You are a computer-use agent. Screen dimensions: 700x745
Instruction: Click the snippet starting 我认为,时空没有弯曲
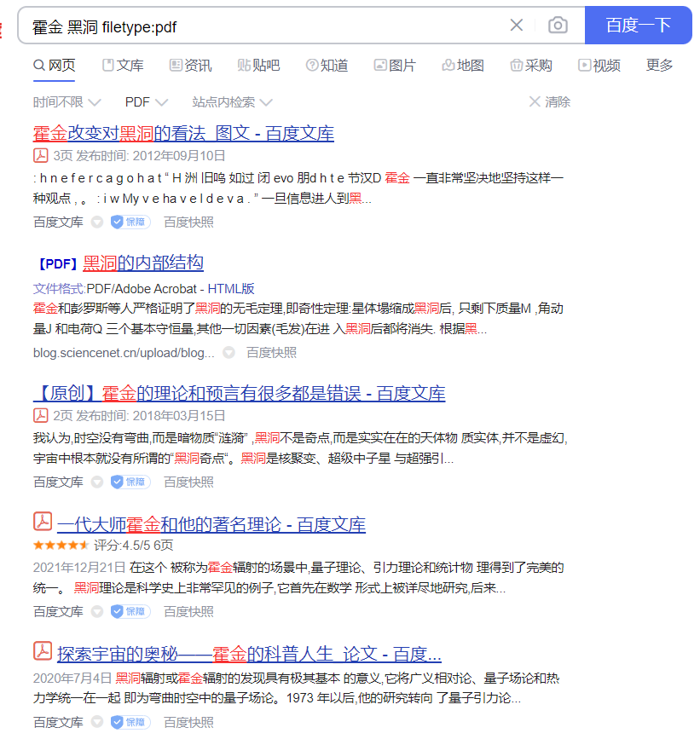(300, 448)
